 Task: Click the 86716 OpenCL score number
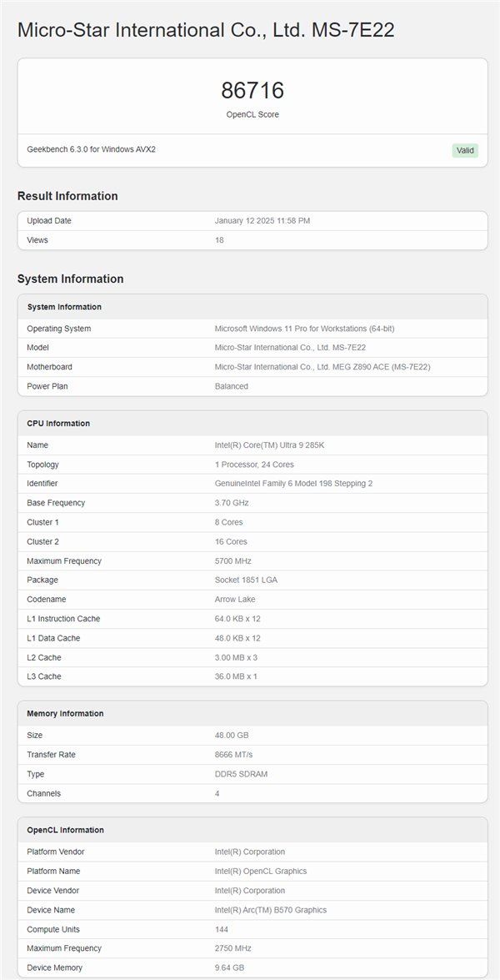coord(252,91)
